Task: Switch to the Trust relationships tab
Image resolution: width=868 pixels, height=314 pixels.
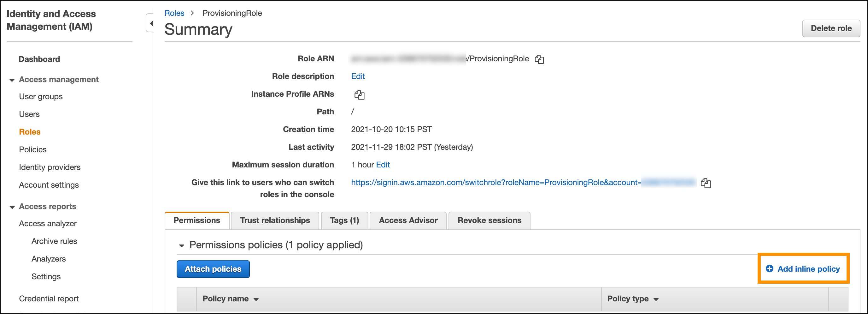Action: [275, 220]
